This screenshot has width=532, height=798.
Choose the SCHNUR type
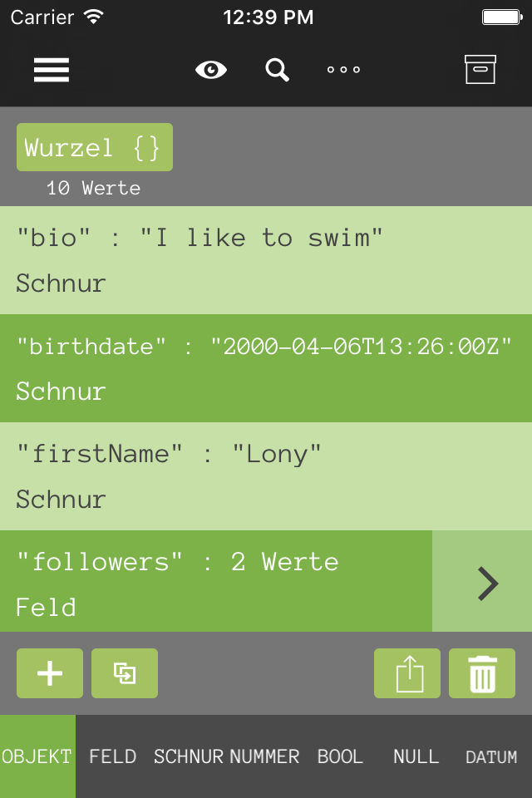pos(188,756)
